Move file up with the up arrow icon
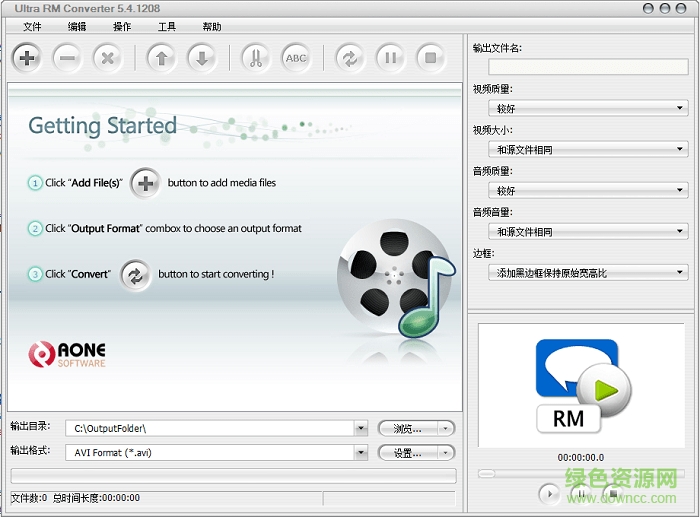Image resolution: width=700 pixels, height=517 pixels. coord(161,58)
